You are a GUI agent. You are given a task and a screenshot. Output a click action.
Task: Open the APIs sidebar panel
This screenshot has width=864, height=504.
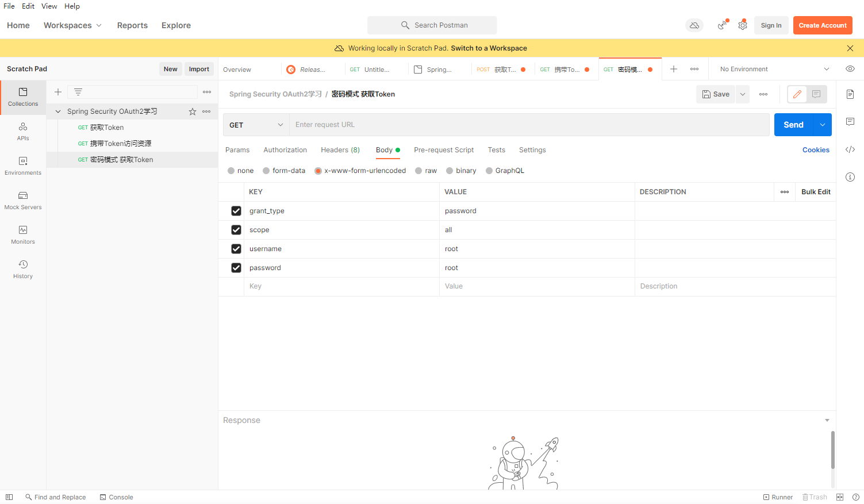[23, 132]
